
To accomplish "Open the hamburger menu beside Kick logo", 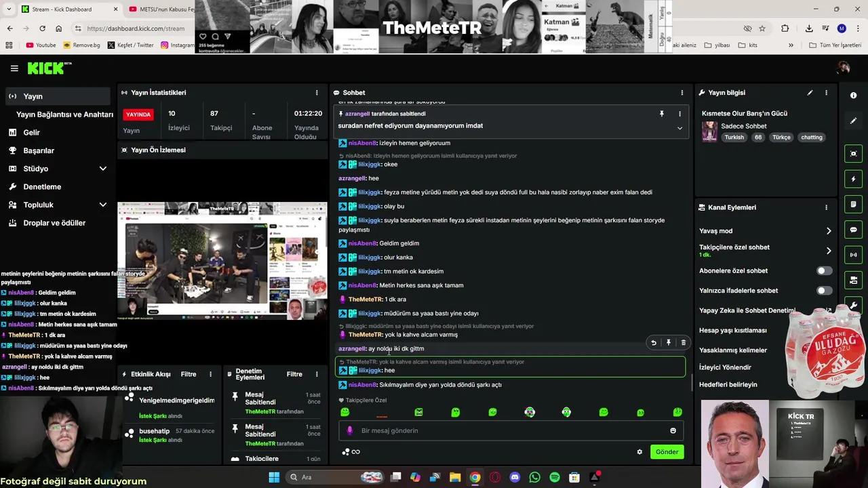I will point(14,68).
